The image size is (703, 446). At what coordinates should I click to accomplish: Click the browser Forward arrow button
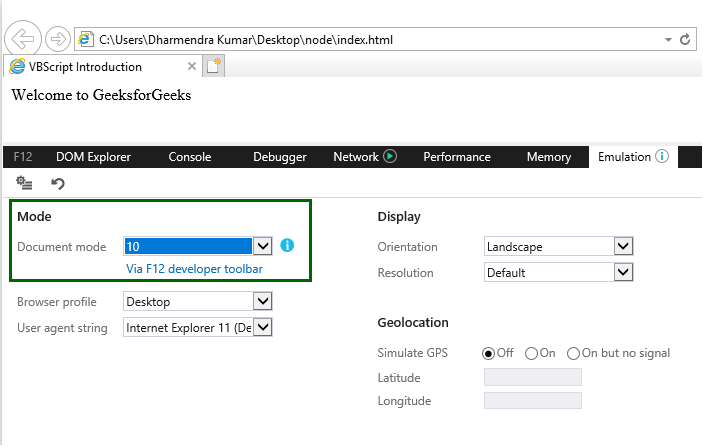pos(58,40)
